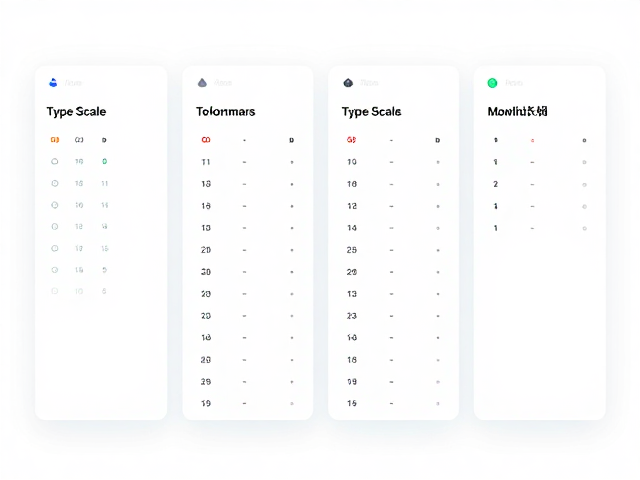Click the blue droplet icon on first card

pos(53,82)
